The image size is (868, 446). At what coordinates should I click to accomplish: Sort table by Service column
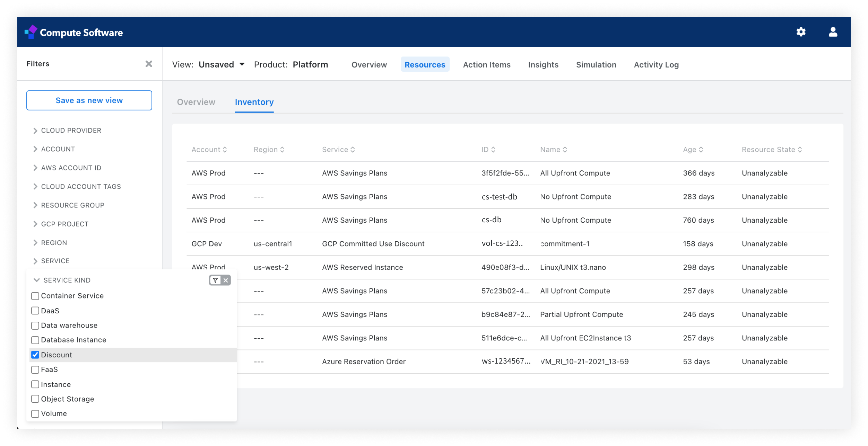338,150
